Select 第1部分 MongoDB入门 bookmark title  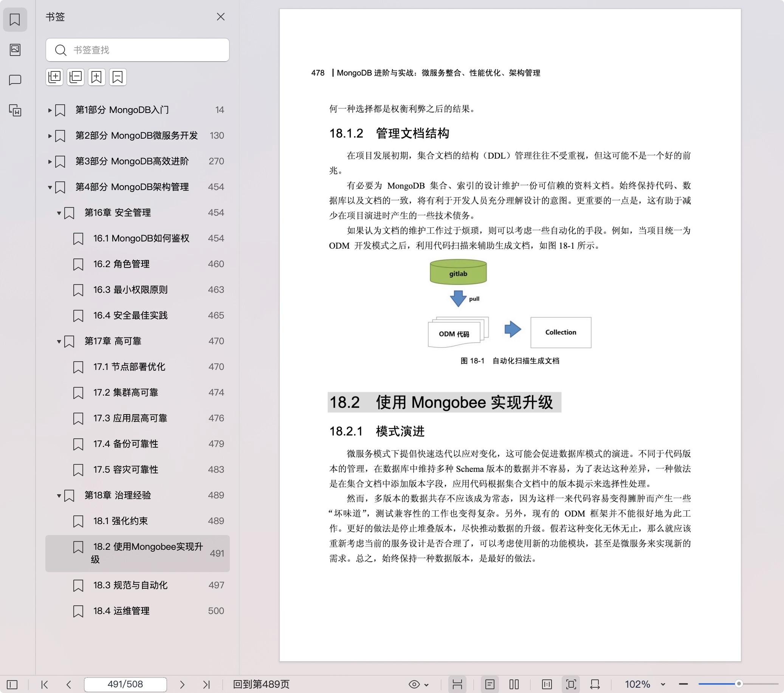[x=122, y=110]
